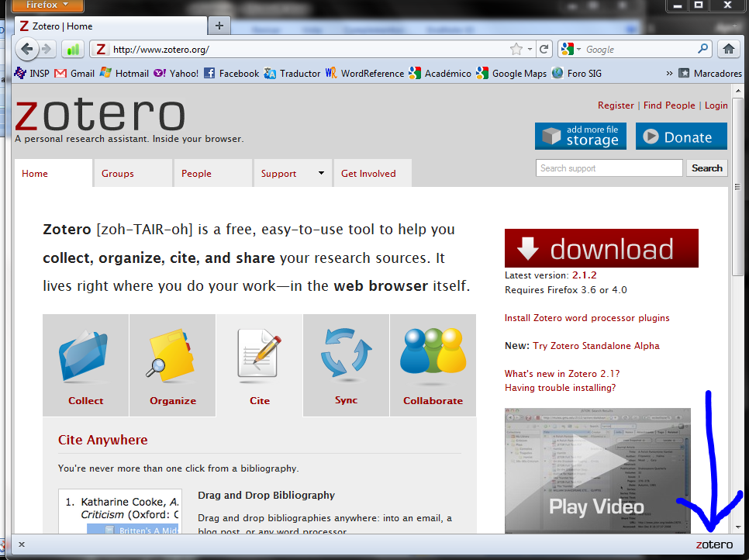Go back using the browser back arrow

[x=26, y=49]
